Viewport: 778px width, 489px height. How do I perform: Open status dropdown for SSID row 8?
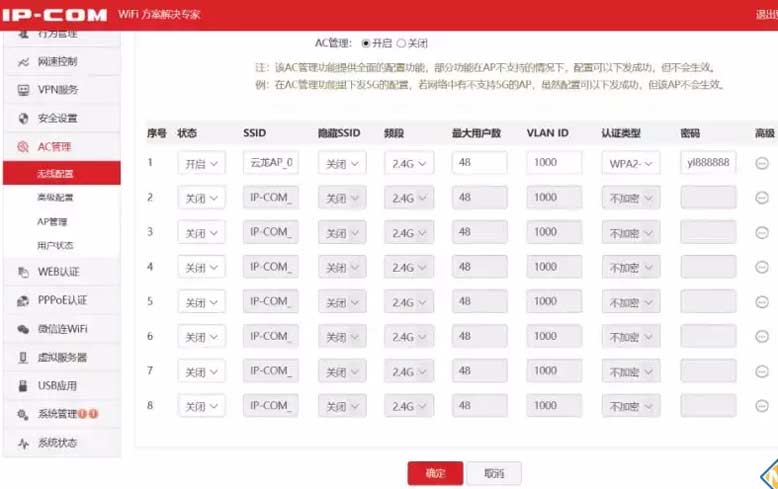201,406
